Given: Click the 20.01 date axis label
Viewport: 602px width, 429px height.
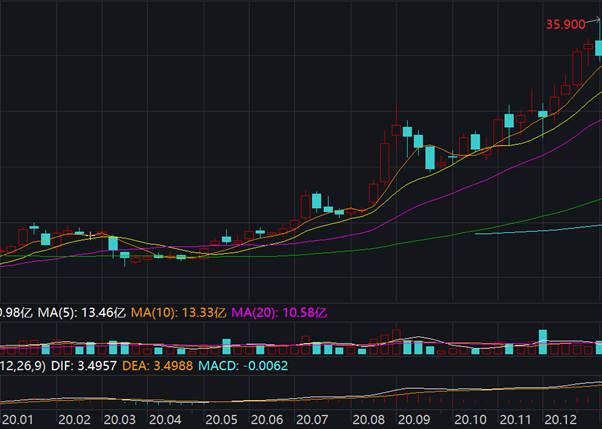Looking at the screenshot, I should pyautogui.click(x=16, y=419).
